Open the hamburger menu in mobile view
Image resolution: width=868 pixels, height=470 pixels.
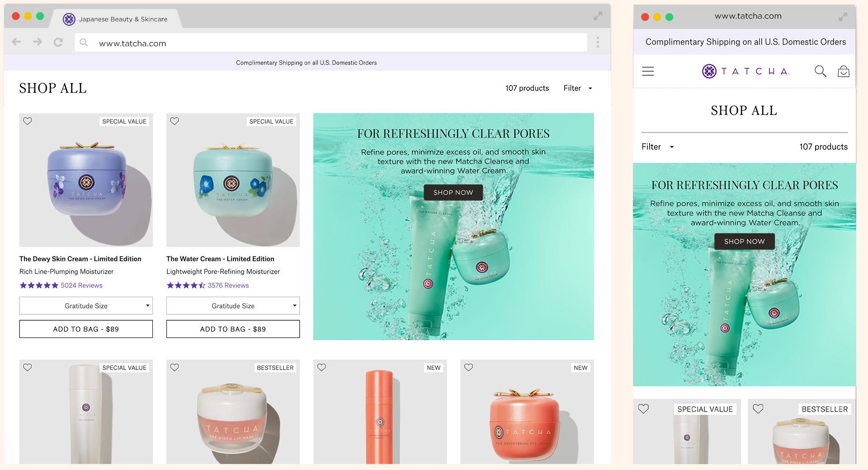pyautogui.click(x=648, y=71)
